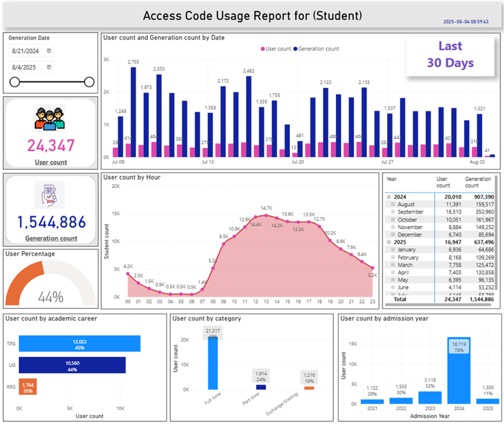Screen dimensions: 504x424
Task: Open calendar picker for start date 8/21/2024
Action: coord(48,51)
